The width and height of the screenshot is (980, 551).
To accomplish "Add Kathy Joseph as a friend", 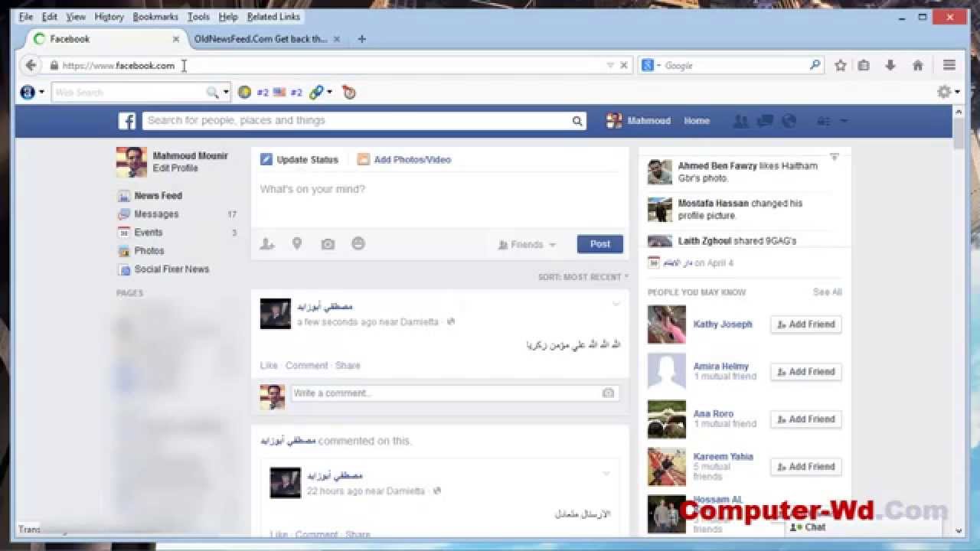I will tap(806, 324).
